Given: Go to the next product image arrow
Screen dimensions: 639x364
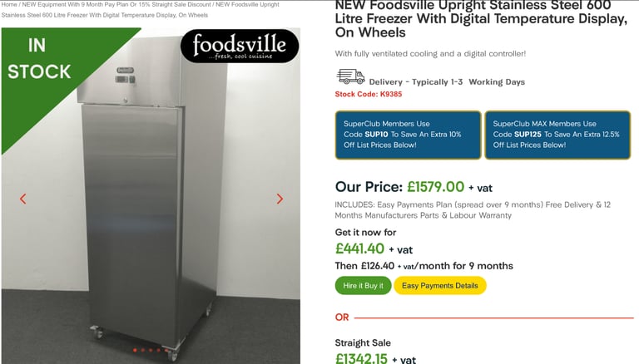Looking at the screenshot, I should [280, 199].
